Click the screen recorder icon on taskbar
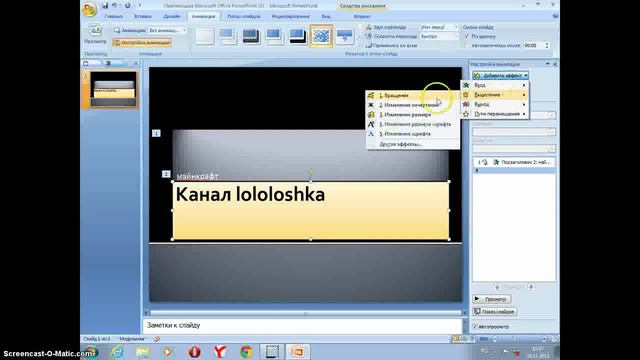The image size is (640, 360). (272, 351)
